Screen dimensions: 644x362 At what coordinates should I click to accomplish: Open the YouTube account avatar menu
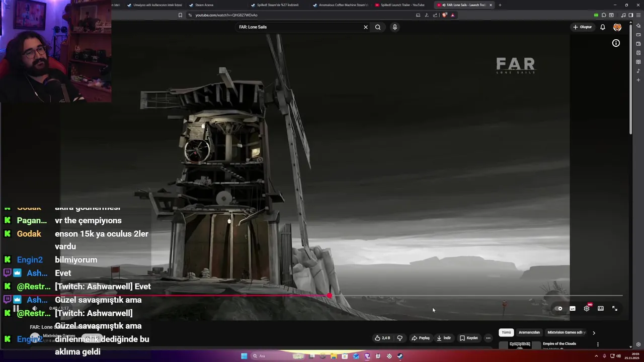pyautogui.click(x=617, y=27)
